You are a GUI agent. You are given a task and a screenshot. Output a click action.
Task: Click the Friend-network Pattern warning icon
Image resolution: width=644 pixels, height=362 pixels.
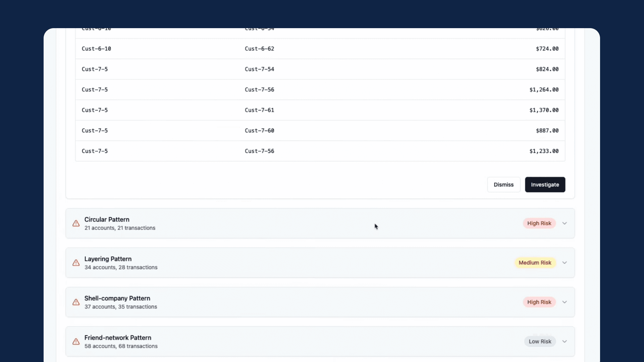click(76, 342)
